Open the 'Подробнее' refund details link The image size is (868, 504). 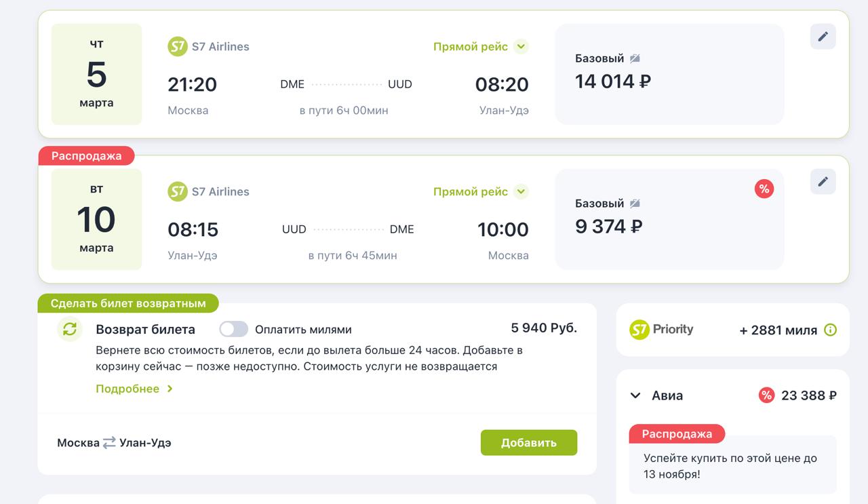(134, 389)
